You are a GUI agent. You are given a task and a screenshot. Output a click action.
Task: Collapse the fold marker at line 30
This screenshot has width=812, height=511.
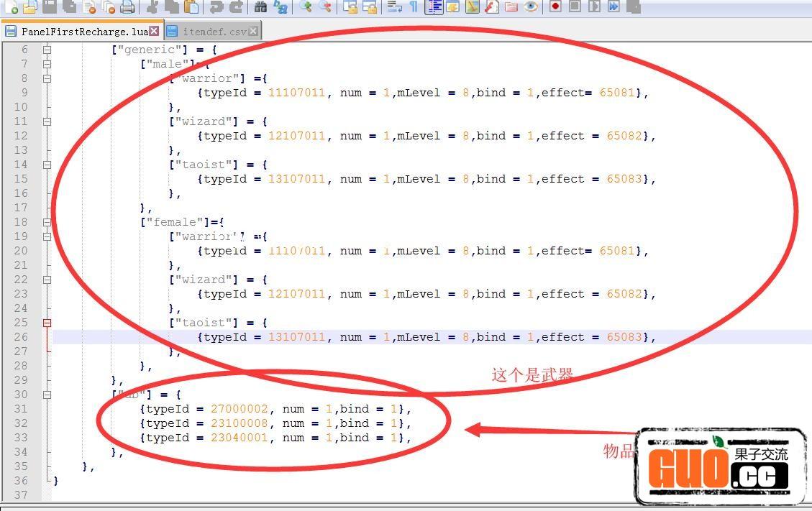point(47,395)
